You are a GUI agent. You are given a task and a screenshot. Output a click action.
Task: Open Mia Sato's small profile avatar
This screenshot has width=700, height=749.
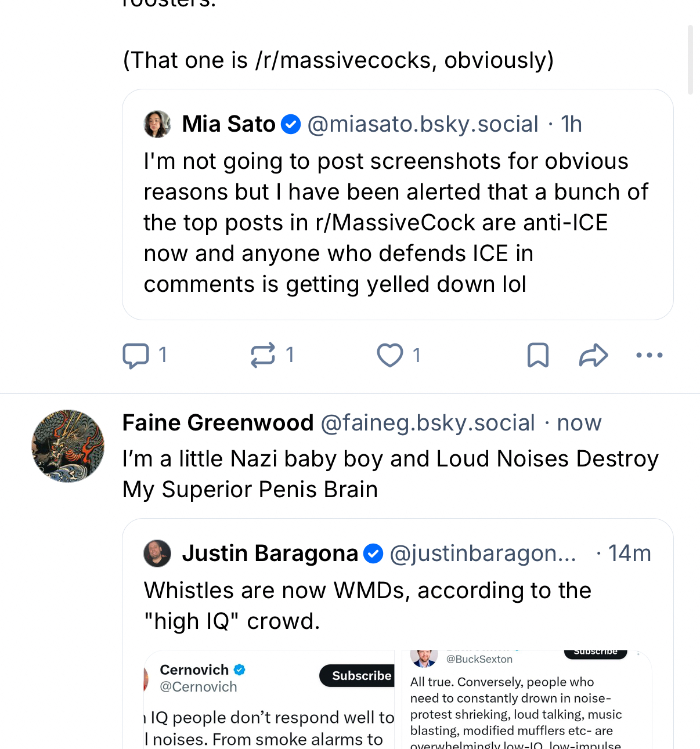157,124
